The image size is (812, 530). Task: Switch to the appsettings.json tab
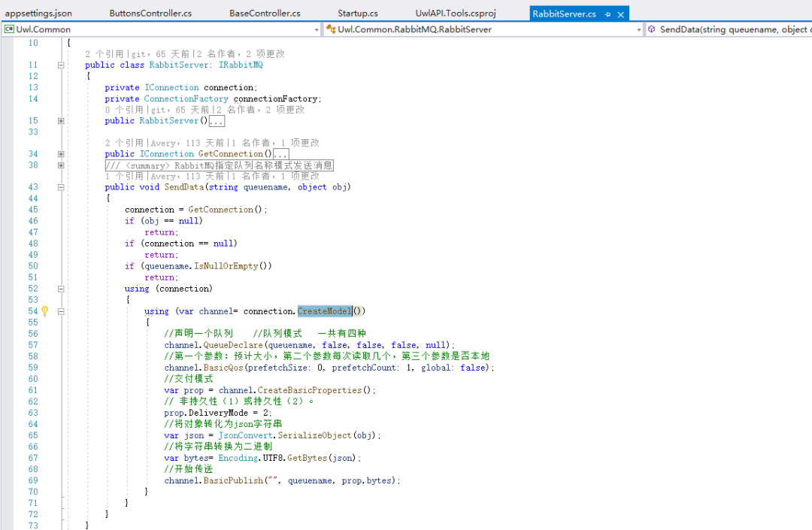38,14
